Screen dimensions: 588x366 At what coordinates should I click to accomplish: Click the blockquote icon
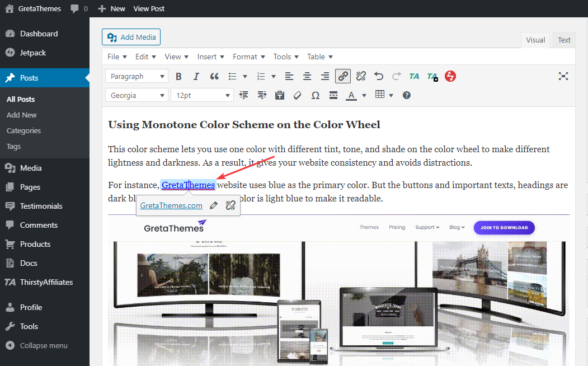pyautogui.click(x=214, y=76)
